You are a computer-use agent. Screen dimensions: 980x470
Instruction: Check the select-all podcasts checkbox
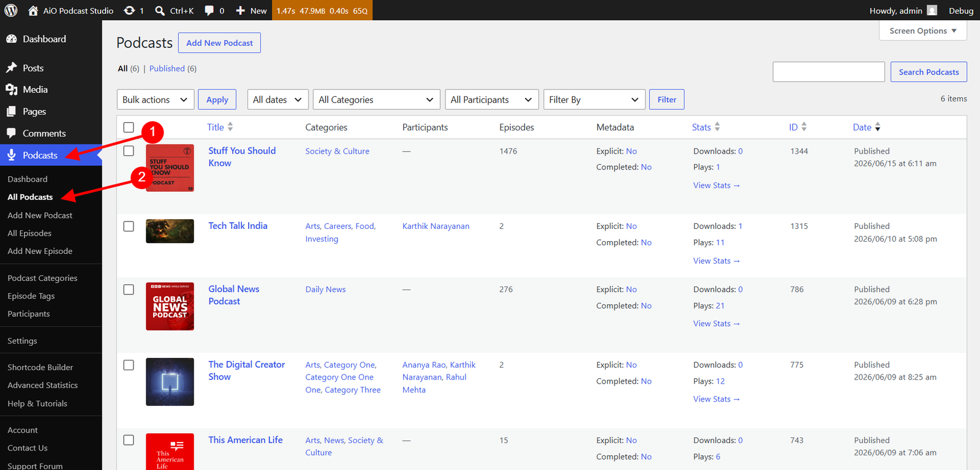pyautogui.click(x=129, y=127)
